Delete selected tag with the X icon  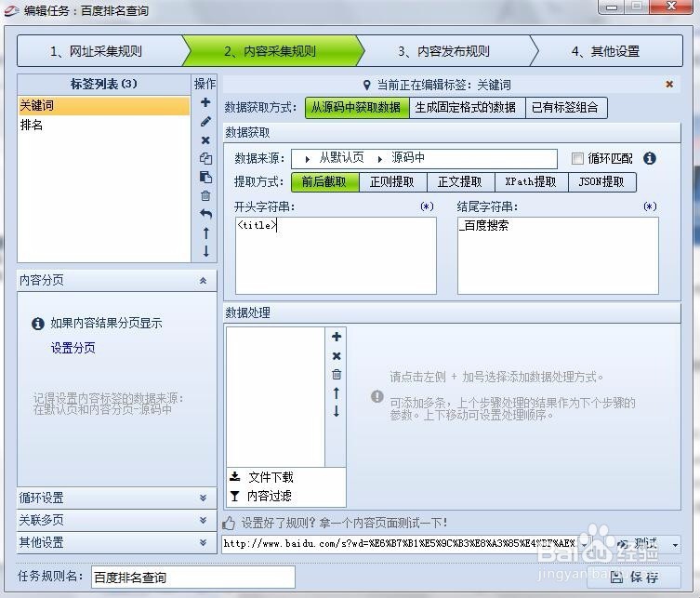[205, 140]
